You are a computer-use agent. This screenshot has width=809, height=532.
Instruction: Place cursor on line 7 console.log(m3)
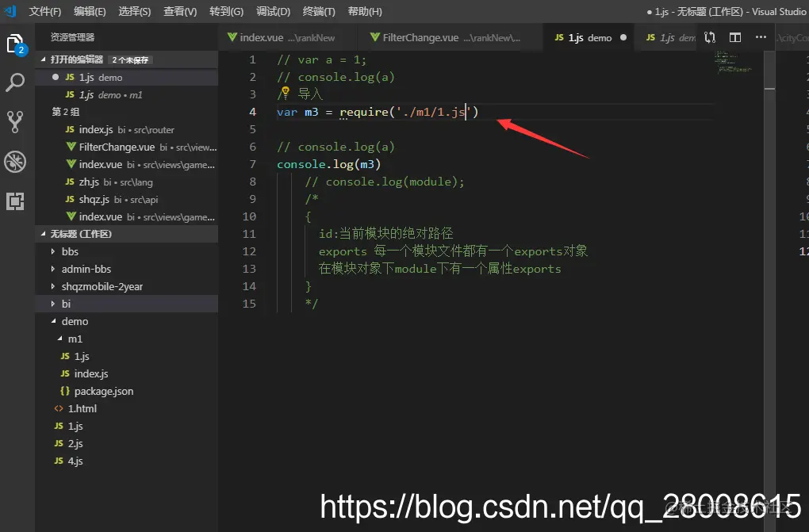tap(328, 165)
